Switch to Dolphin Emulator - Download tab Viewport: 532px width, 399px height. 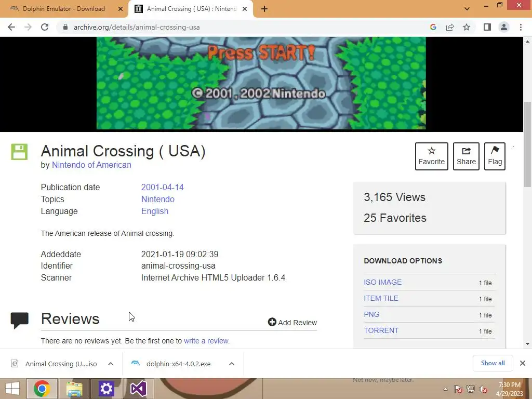(x=64, y=9)
